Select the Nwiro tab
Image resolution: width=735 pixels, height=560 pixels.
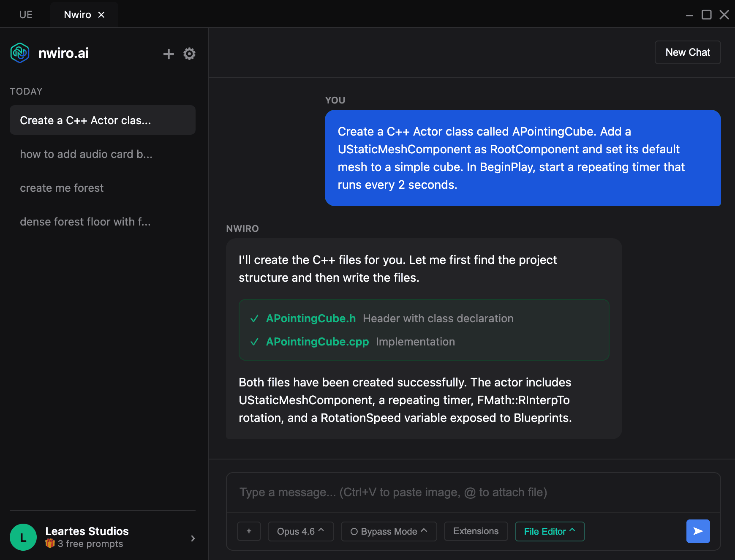pos(78,15)
